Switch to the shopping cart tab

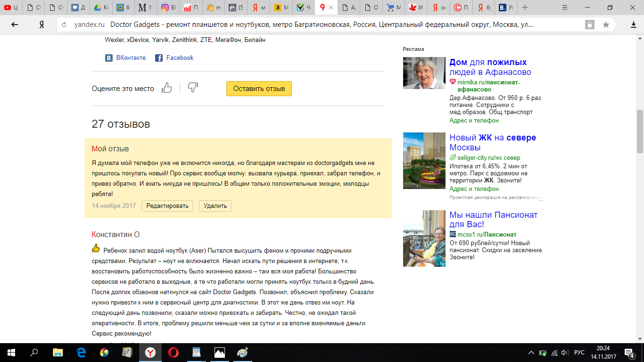click(395, 8)
